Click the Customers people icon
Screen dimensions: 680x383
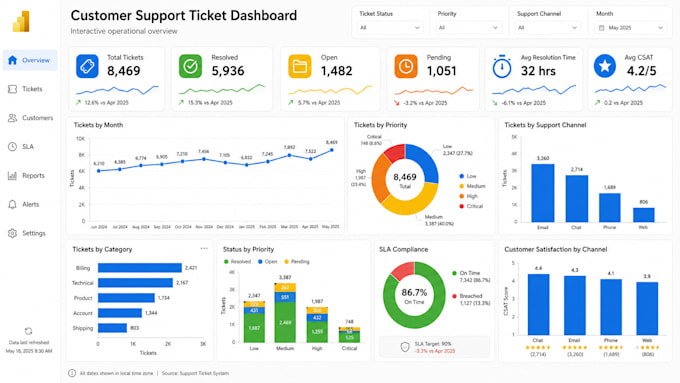(12, 118)
